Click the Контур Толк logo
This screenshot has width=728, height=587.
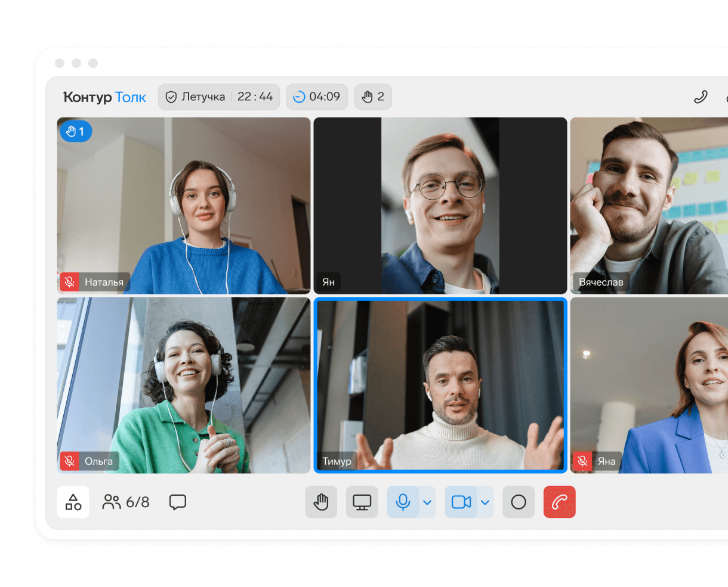pyautogui.click(x=104, y=97)
